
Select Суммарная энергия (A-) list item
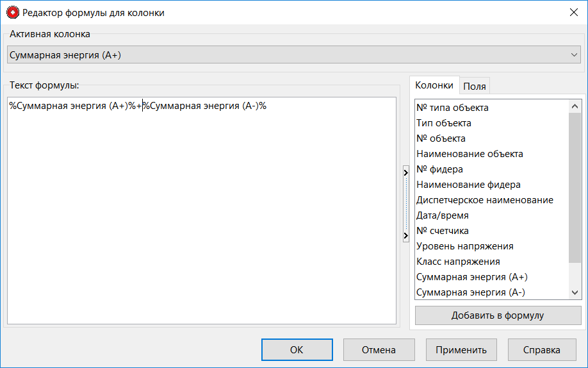[x=471, y=292]
